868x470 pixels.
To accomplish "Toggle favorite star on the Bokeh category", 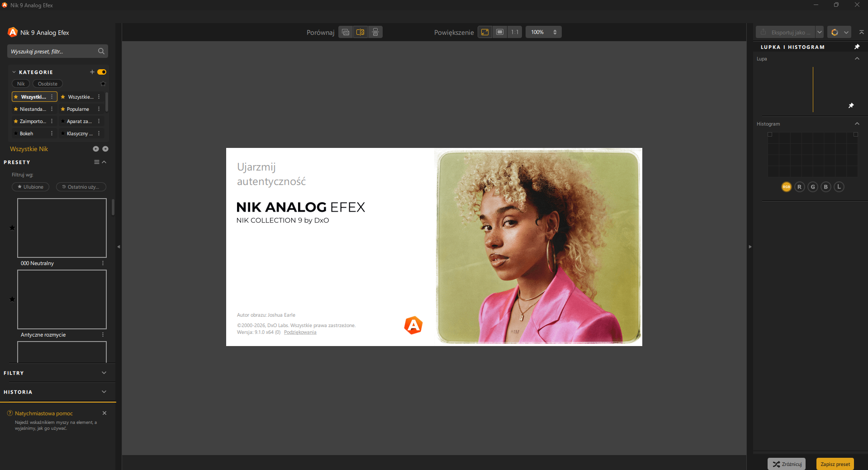I will 16,133.
